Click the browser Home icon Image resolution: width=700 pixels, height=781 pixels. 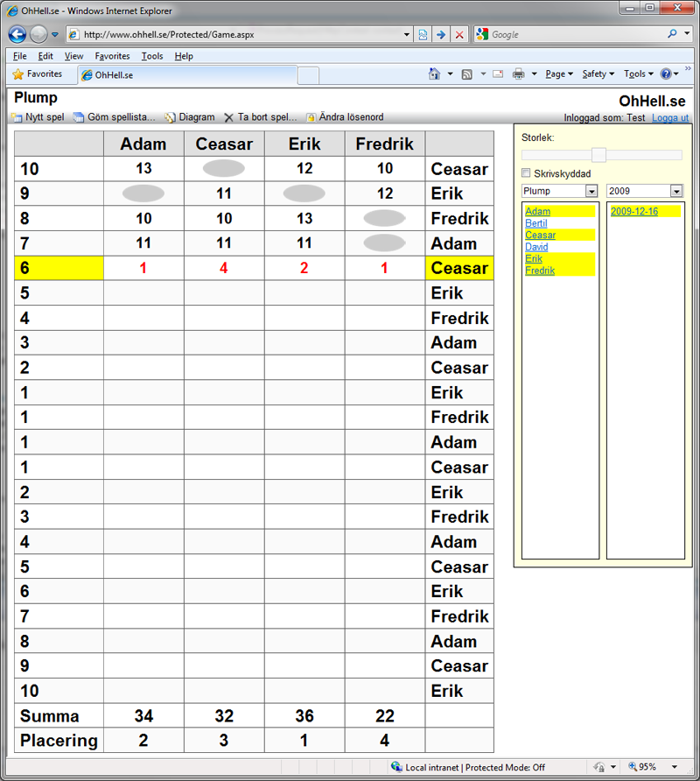point(435,74)
